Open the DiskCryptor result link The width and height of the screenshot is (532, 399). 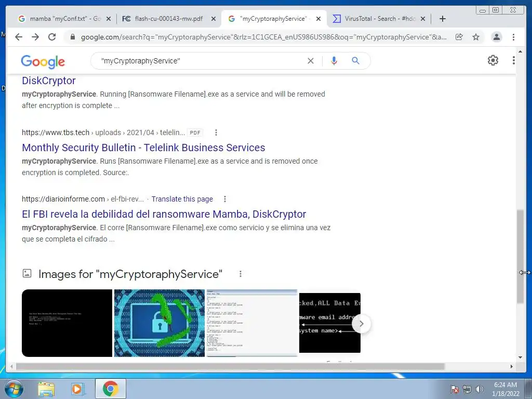(48, 81)
